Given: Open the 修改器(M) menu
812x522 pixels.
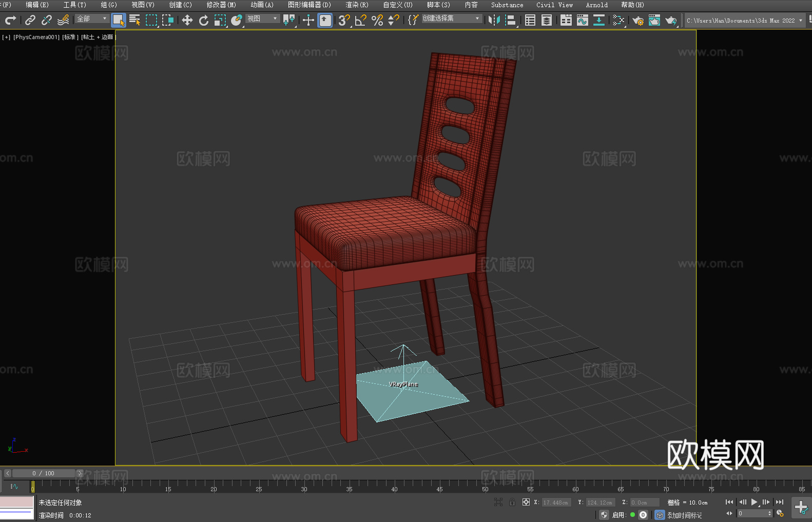Looking at the screenshot, I should coord(221,5).
